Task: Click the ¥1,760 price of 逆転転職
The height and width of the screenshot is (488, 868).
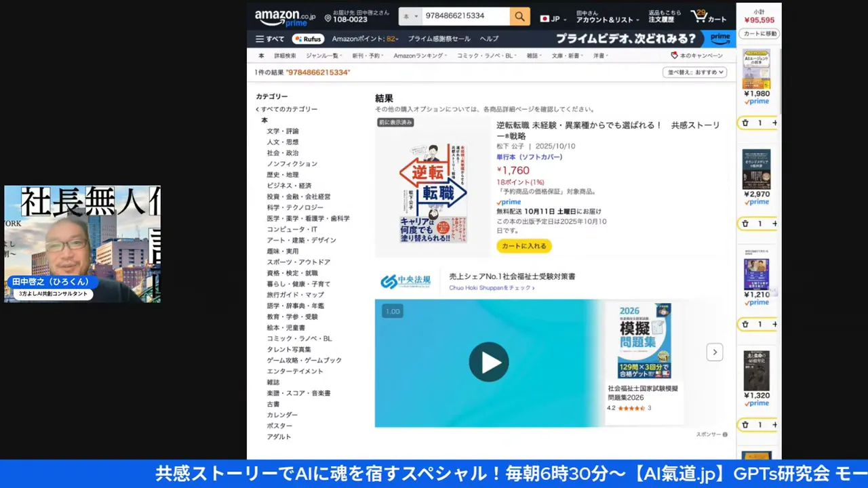Action: [x=513, y=171]
